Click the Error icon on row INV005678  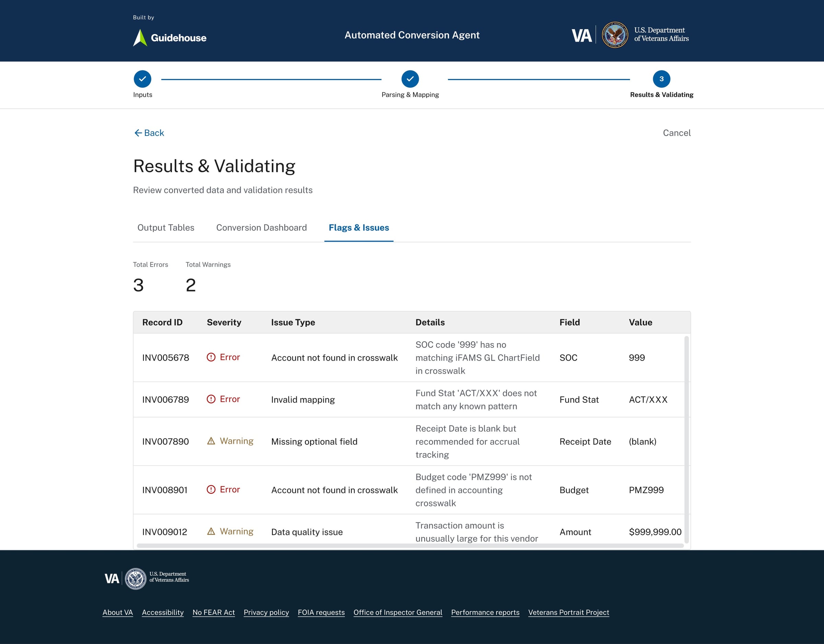211,357
